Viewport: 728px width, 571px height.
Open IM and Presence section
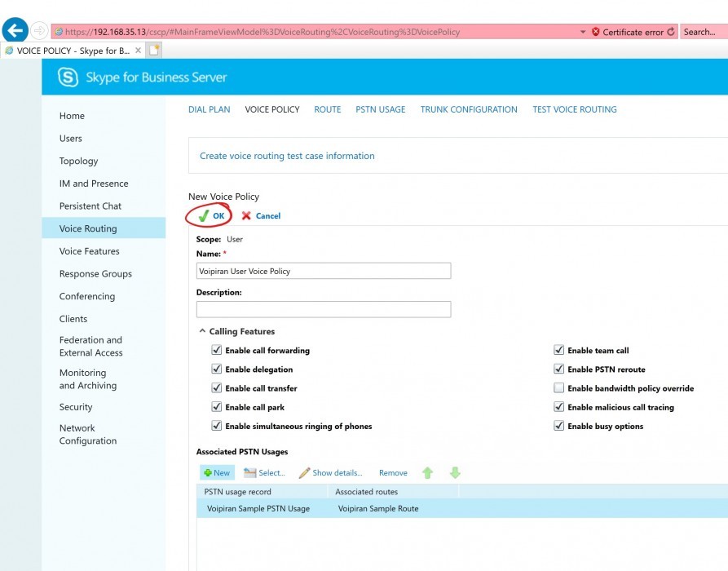click(94, 184)
